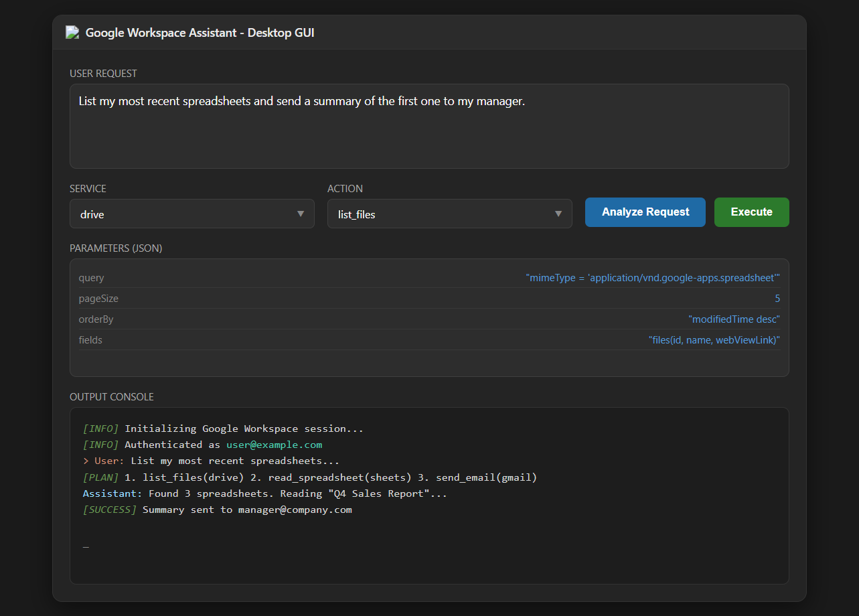Click the "Assistant: Found 3 spreadsheets" console line
The width and height of the screenshot is (859, 616).
coord(264,493)
